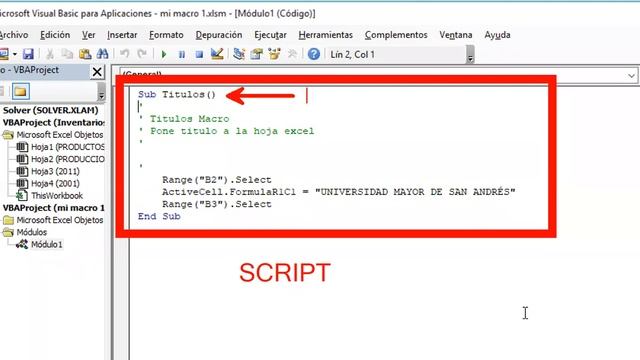Open Project Explorer toolbar icon
The image size is (640, 360).
pyautogui.click(x=239, y=54)
